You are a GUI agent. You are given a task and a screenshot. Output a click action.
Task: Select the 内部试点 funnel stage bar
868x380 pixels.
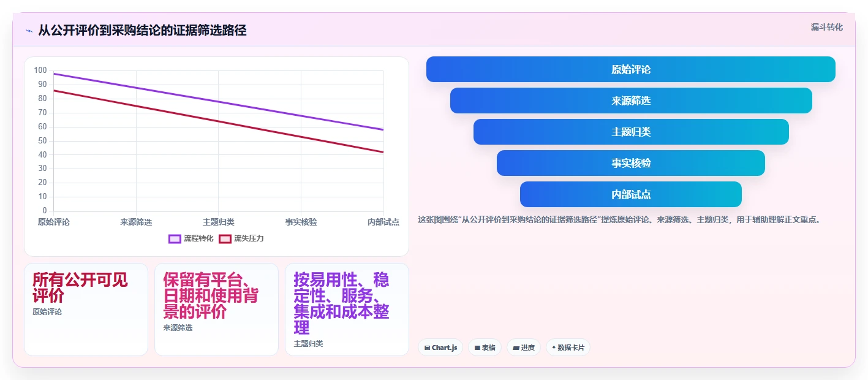[631, 194]
